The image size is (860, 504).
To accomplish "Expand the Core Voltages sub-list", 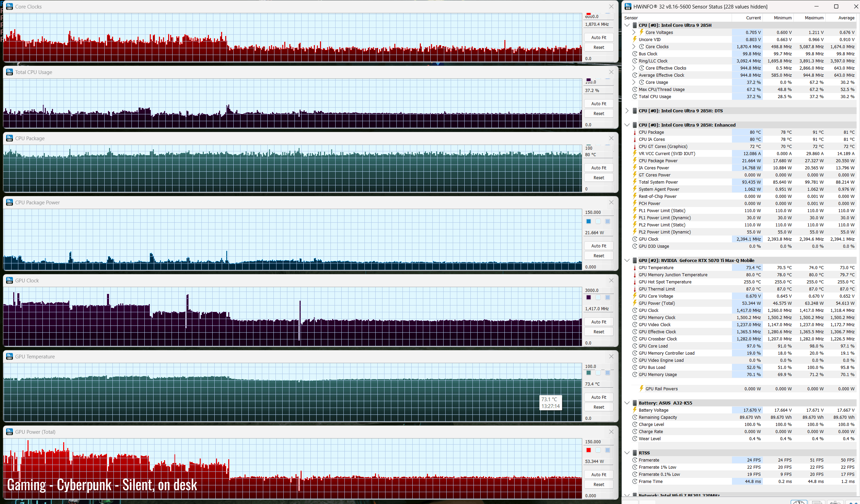I will [x=634, y=32].
